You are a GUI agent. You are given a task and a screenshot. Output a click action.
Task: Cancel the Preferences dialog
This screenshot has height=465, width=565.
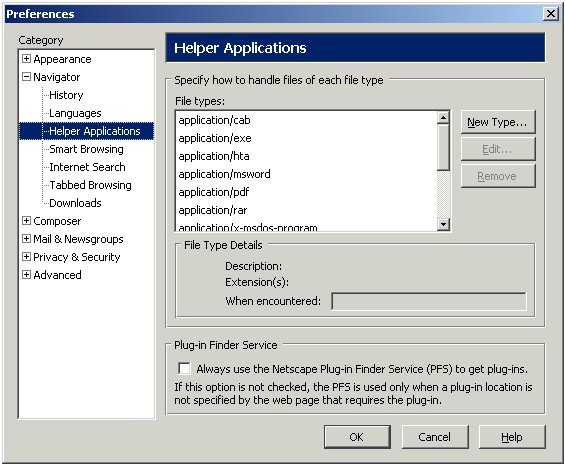[x=435, y=437]
